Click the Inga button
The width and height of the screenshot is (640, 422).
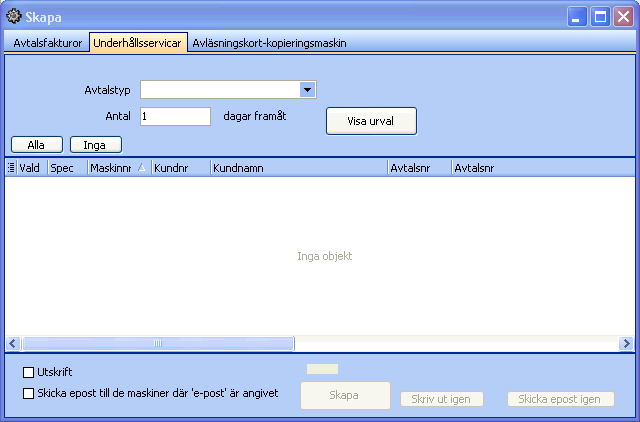click(95, 145)
